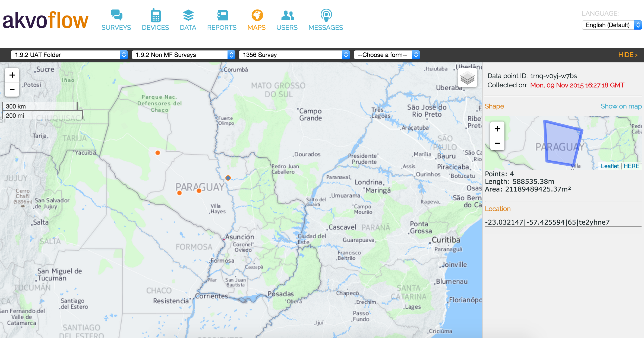
Task: Hide the data point details panel
Action: [x=627, y=55]
